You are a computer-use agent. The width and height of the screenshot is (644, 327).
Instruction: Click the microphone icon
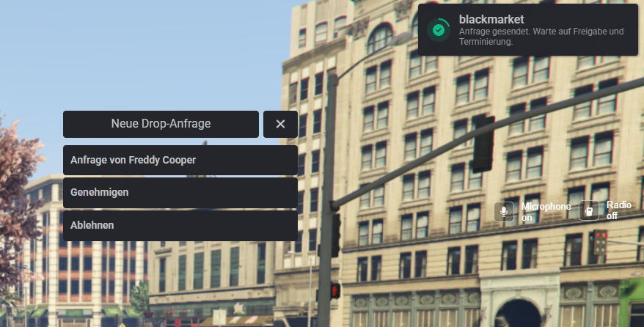(x=504, y=212)
